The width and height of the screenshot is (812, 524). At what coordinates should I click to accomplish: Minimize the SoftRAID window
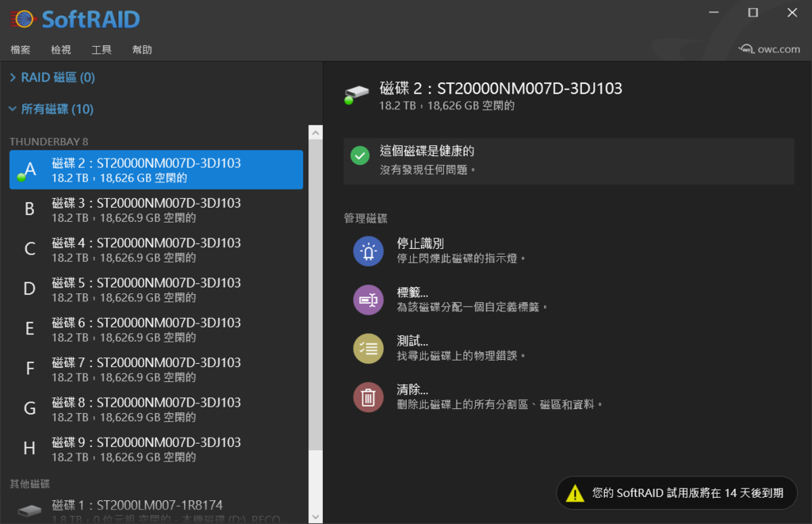[x=714, y=13]
